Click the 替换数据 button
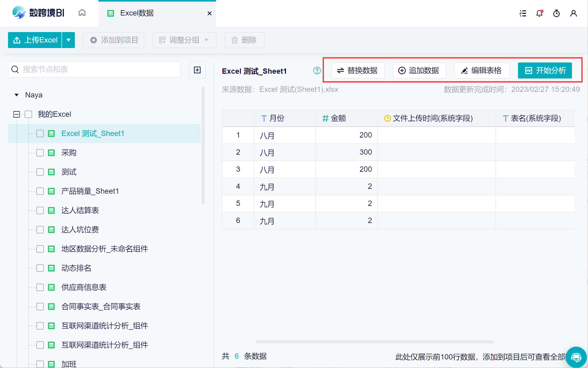The height and width of the screenshot is (368, 588). (358, 71)
